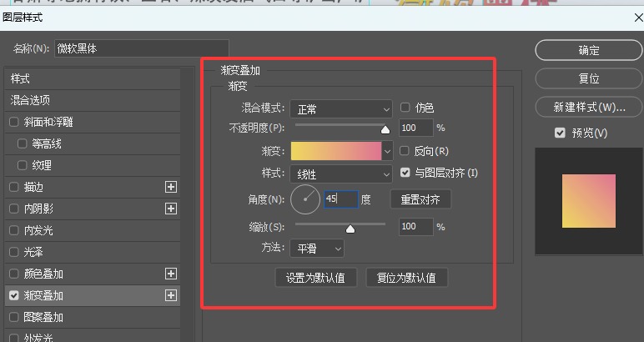Image resolution: width=644 pixels, height=342 pixels.
Task: Close the 图层样式 dialog
Action: pyautogui.click(x=639, y=18)
